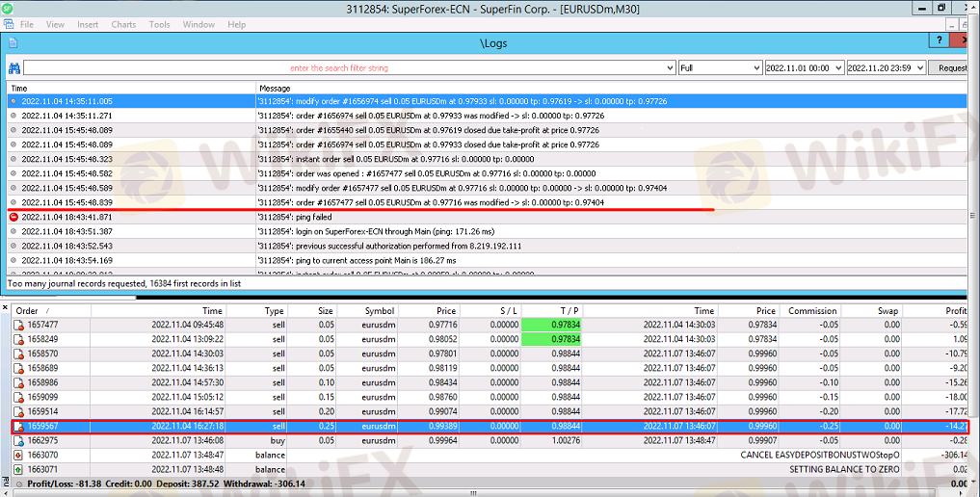Click the order icon for 1662975
This screenshot has width=980, height=497.
18,440
